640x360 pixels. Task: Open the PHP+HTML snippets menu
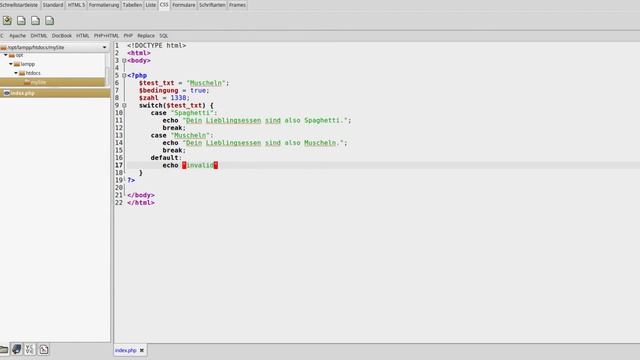[106, 36]
